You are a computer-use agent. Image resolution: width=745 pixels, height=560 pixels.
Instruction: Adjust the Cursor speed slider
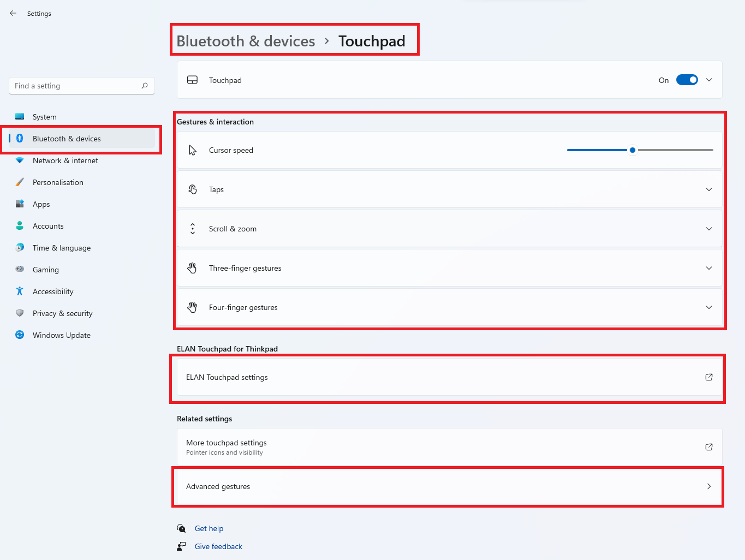coord(632,150)
